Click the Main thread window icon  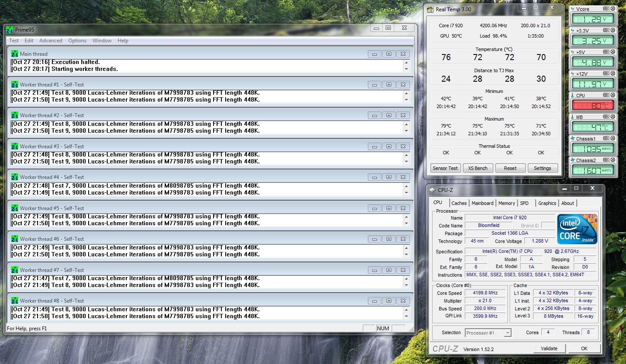15,54
